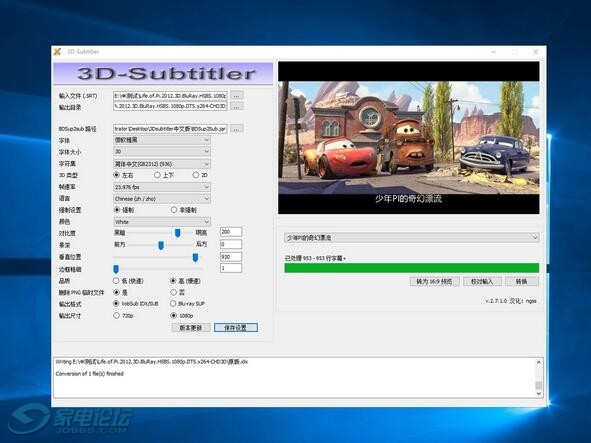Click the 转换 convert button
This screenshot has width=591, height=443.
pos(522,281)
